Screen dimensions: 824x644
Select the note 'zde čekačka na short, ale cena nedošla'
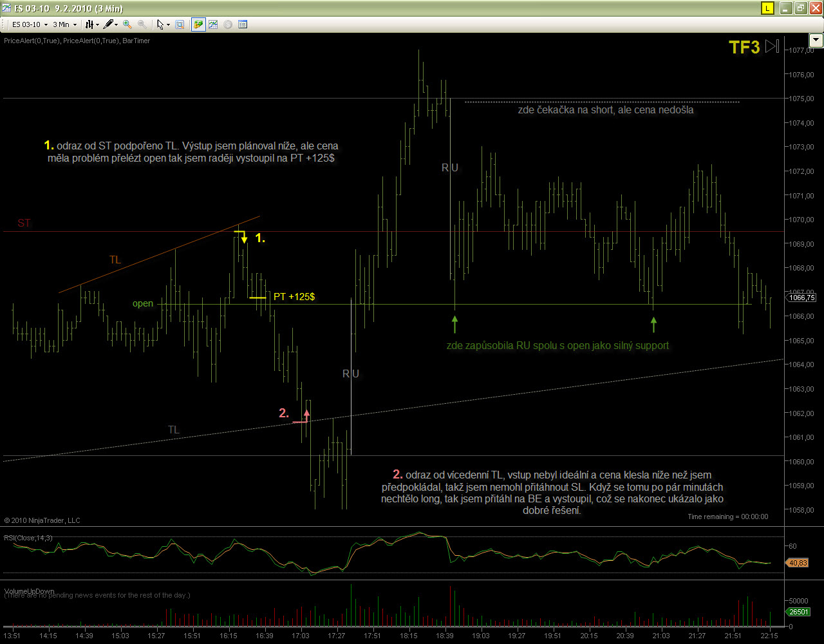click(x=606, y=110)
